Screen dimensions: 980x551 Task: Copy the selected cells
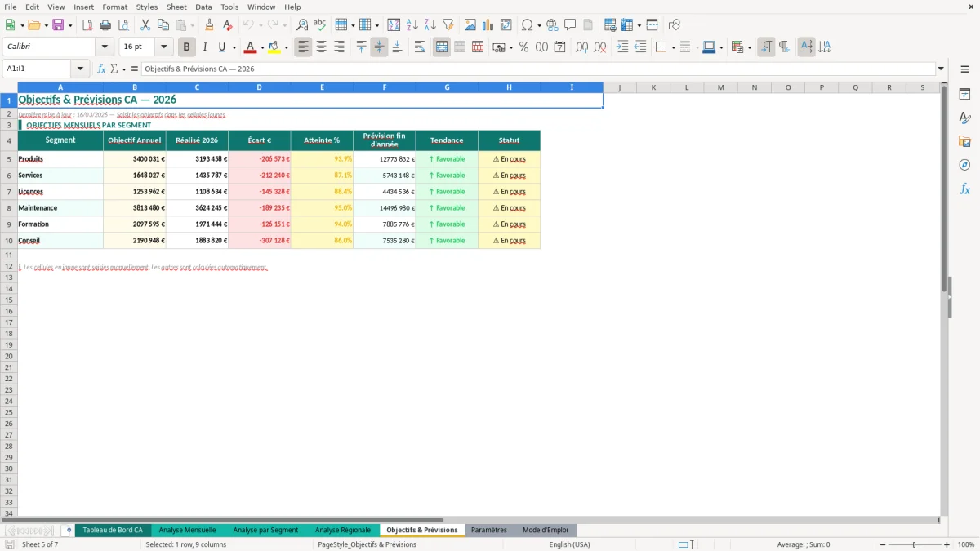163,25
